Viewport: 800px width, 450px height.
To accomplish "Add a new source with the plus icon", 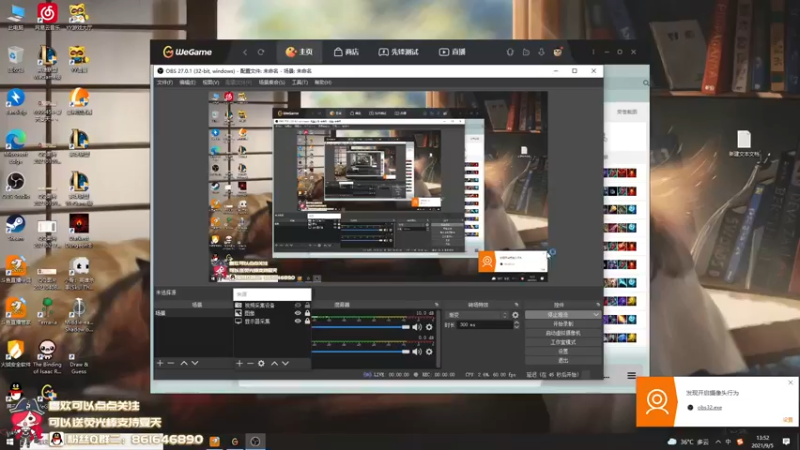I will pos(239,363).
